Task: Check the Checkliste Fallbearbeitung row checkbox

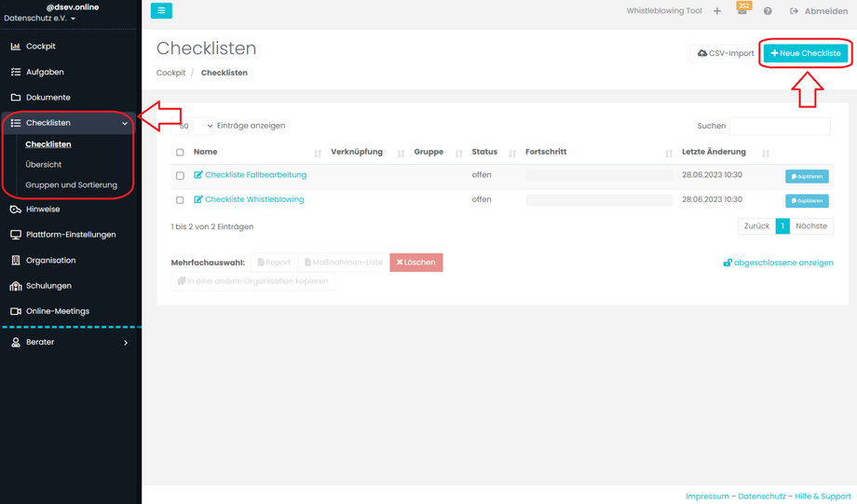Action: (181, 175)
